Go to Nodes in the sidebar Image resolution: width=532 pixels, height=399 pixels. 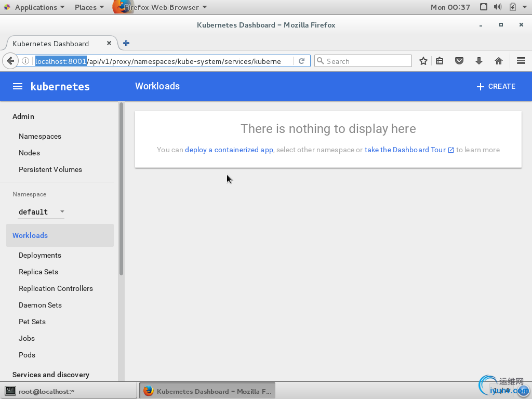(x=29, y=153)
